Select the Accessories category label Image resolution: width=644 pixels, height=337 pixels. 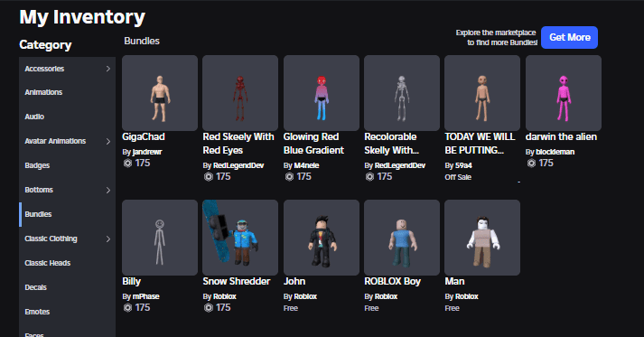pos(44,69)
